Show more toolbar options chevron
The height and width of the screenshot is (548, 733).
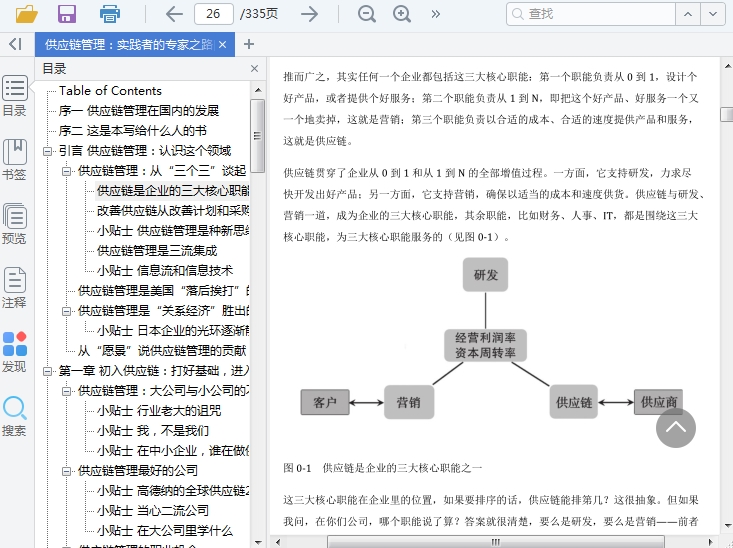pos(436,14)
